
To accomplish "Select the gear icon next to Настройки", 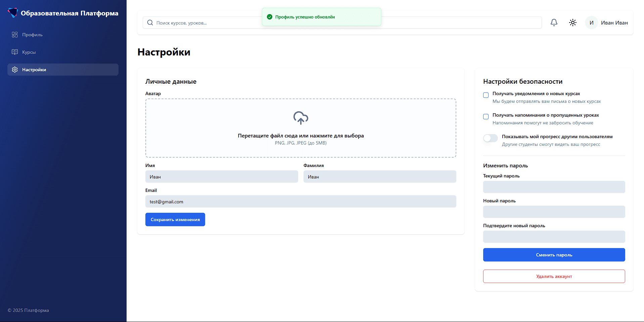I will tap(15, 70).
